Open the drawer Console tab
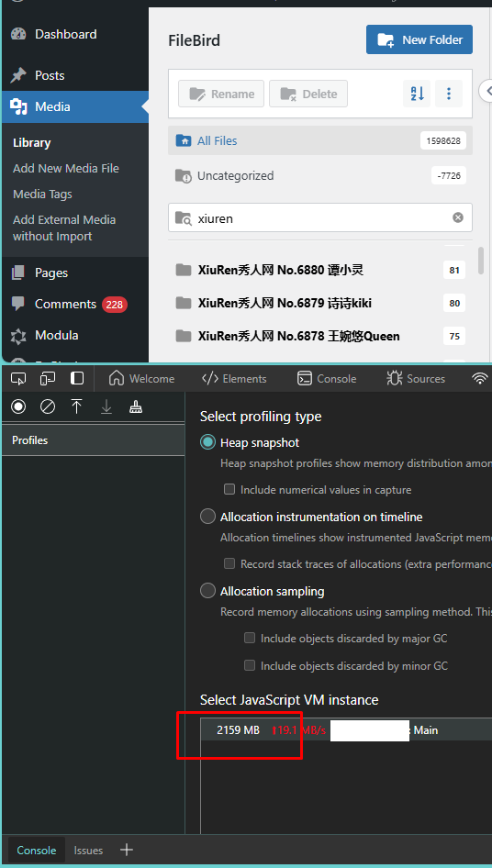The image size is (492, 868). tap(37, 851)
